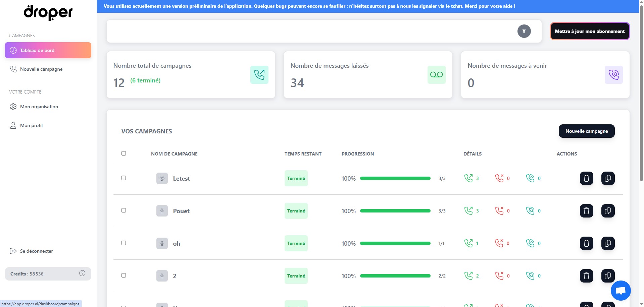
Task: Click the successful calls icon for Letest
Action: (468, 178)
